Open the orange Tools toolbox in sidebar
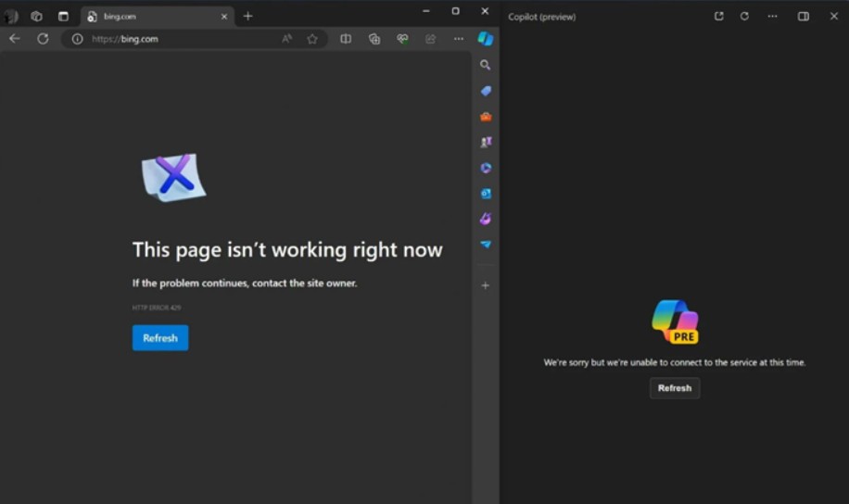The width and height of the screenshot is (849, 504). (485, 117)
